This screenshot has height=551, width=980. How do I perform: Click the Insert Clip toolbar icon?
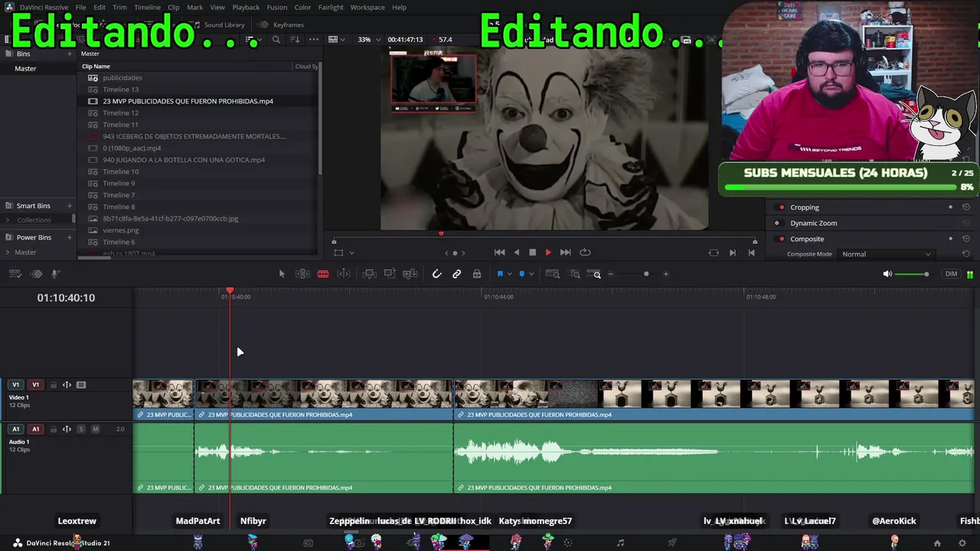(369, 274)
